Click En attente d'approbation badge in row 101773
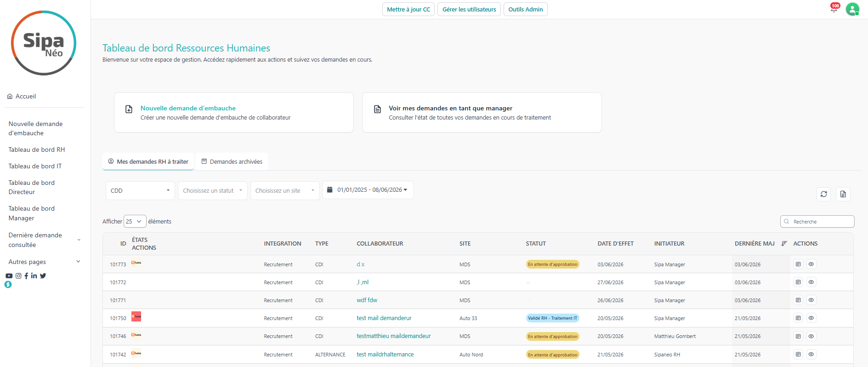This screenshot has width=868, height=367. tap(553, 264)
